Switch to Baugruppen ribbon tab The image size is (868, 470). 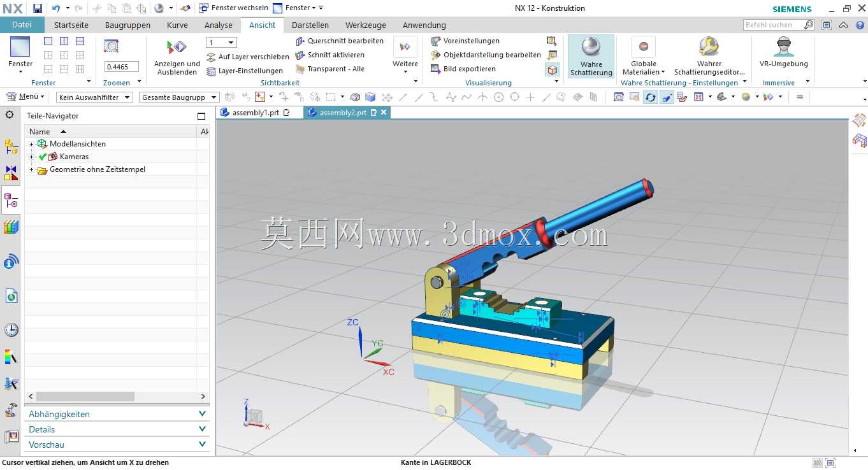[127, 25]
